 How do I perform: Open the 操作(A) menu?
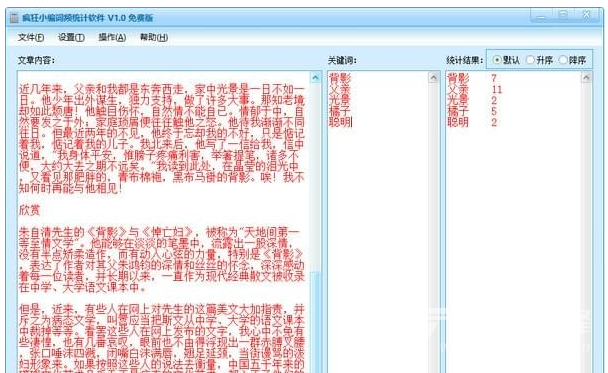click(112, 37)
